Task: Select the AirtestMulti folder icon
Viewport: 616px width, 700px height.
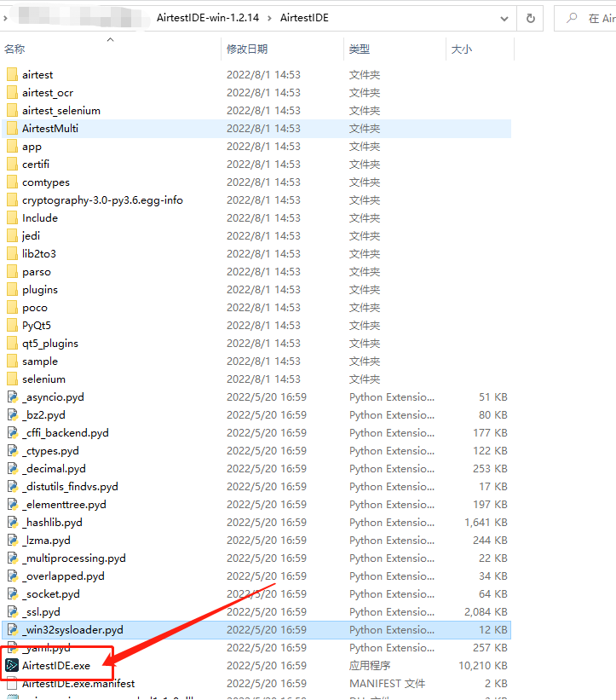Action: (x=13, y=128)
